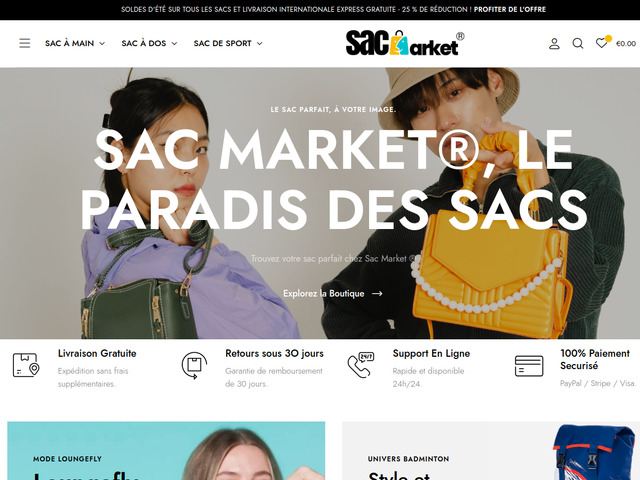
Task: Open the Univers Badminton promo banner
Action: pyautogui.click(x=491, y=451)
